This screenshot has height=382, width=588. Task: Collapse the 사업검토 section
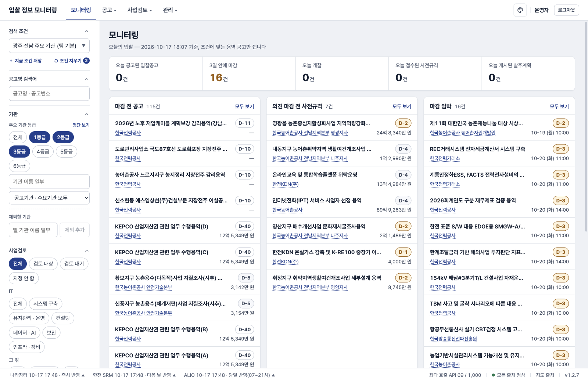87,251
